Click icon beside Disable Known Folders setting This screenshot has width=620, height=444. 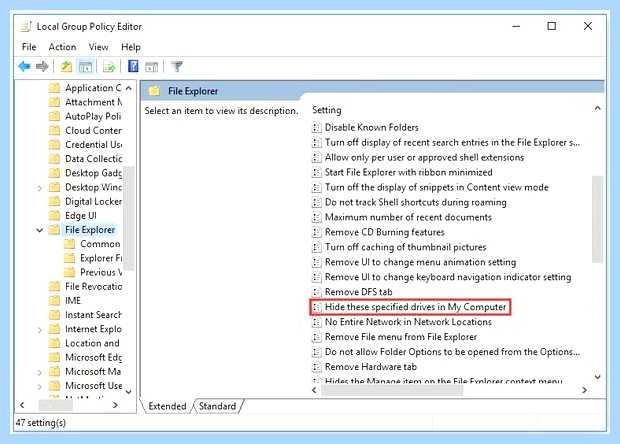coord(316,127)
